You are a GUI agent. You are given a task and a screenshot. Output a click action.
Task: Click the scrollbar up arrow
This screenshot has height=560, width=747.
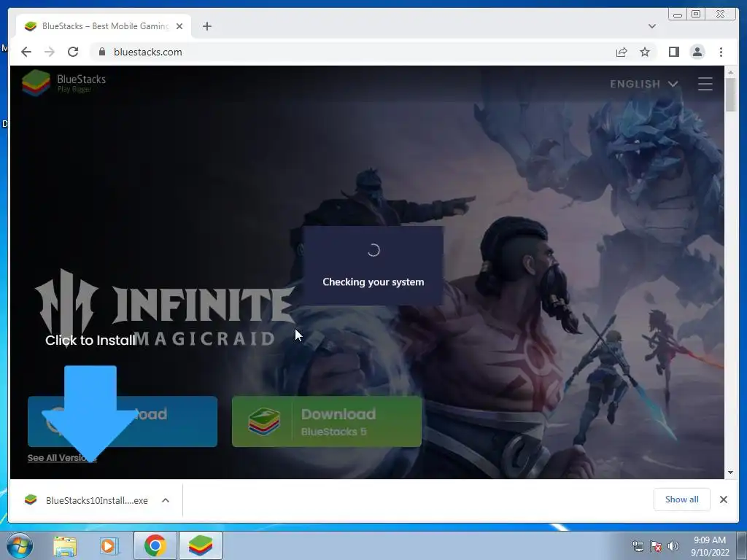[x=730, y=72]
